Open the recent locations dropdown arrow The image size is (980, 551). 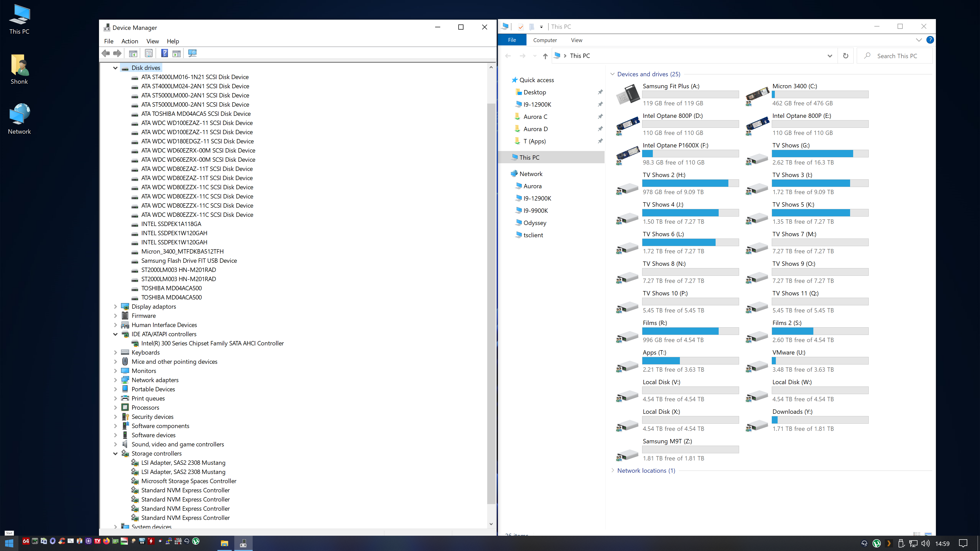pos(535,56)
